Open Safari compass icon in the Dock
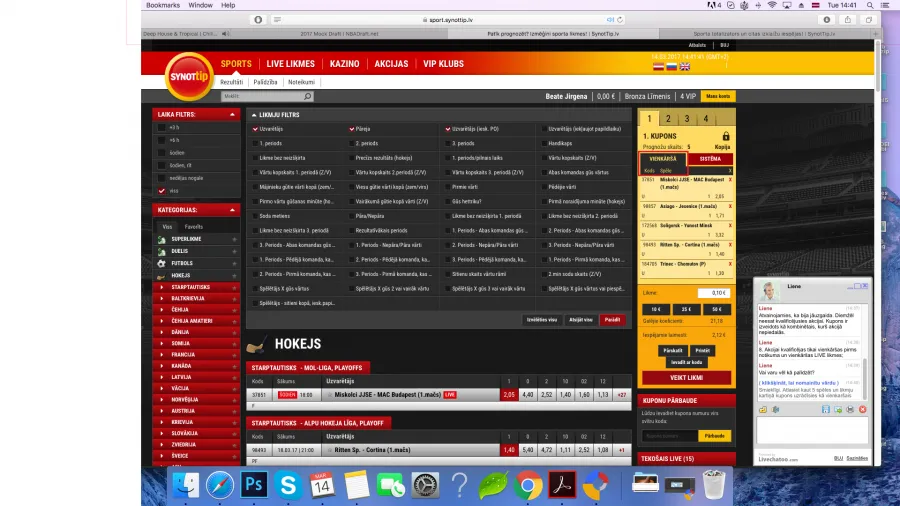The width and height of the screenshot is (900, 506). click(x=220, y=485)
